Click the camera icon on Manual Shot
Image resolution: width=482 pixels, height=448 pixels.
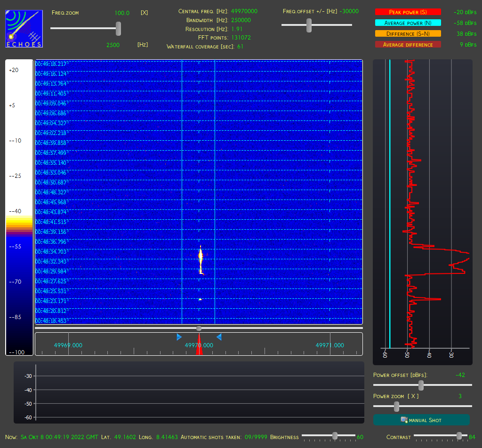pyautogui.click(x=404, y=420)
